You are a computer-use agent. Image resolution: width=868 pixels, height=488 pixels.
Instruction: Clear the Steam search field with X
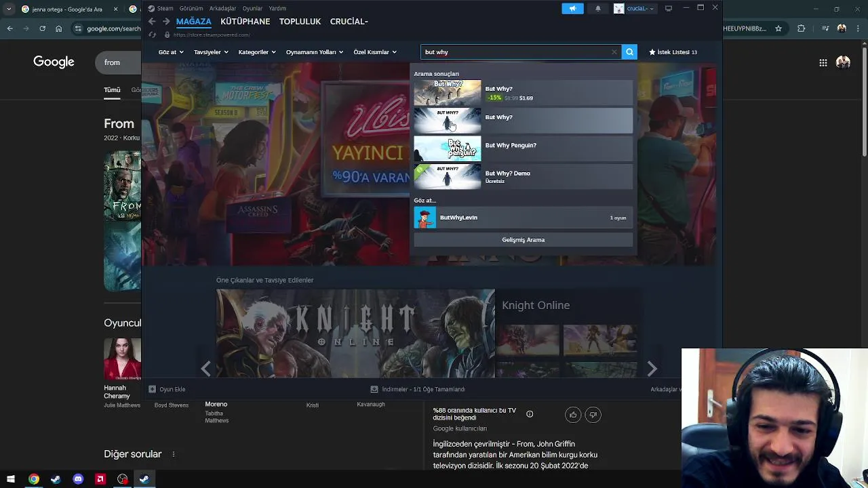pos(614,52)
